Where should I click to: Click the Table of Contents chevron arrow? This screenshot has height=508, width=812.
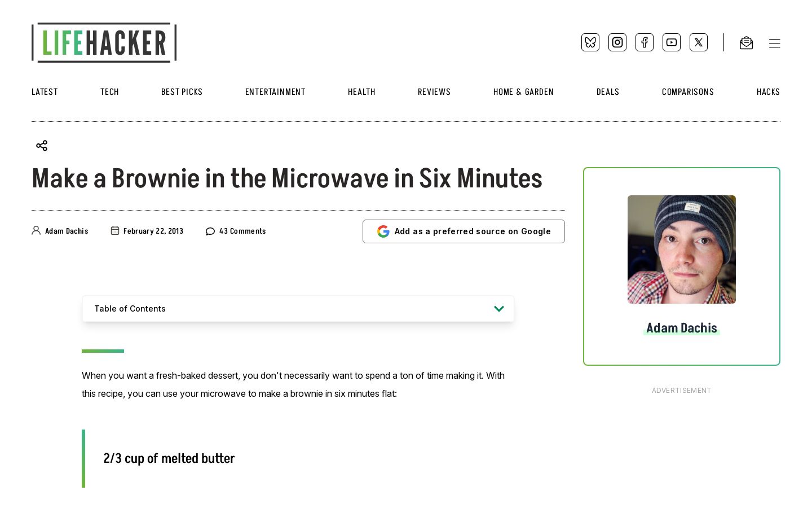[499, 309]
